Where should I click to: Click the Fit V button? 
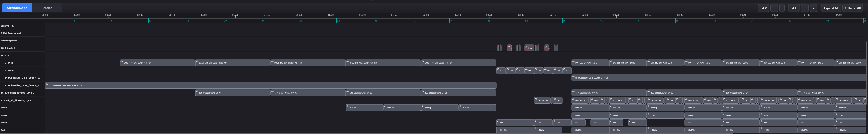click(764, 8)
